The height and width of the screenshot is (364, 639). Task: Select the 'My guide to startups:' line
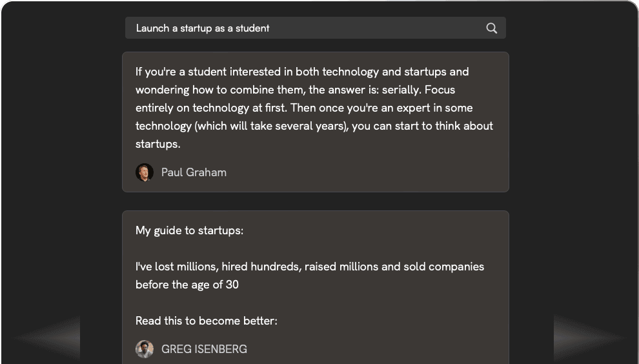190,230
